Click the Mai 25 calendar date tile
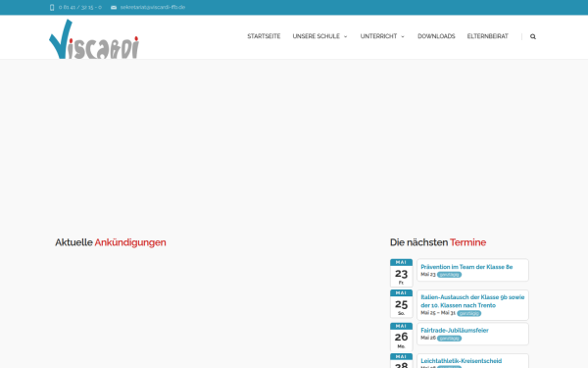This screenshot has height=368, width=588. [401, 304]
